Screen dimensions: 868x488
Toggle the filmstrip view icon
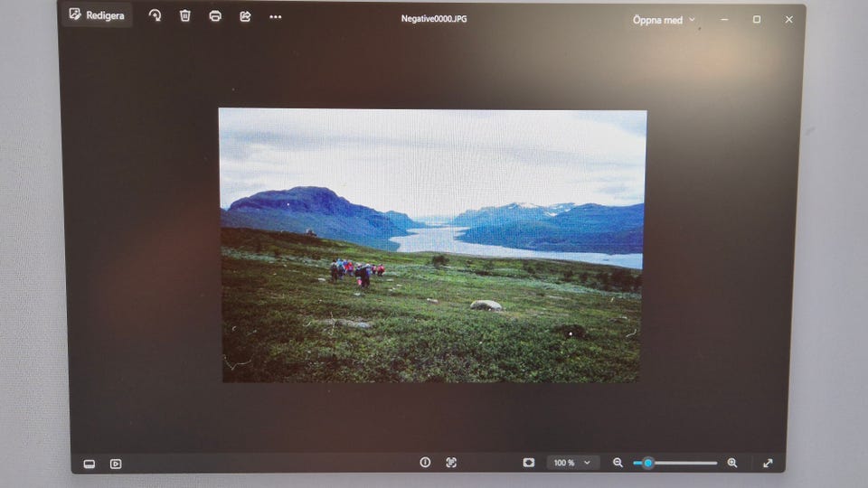(90, 464)
